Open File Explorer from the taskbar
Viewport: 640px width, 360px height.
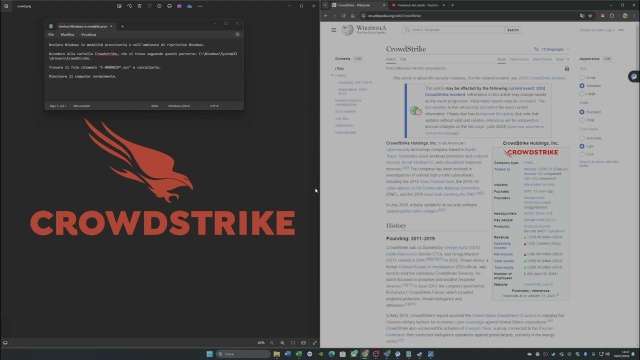pyautogui.click(x=277, y=354)
